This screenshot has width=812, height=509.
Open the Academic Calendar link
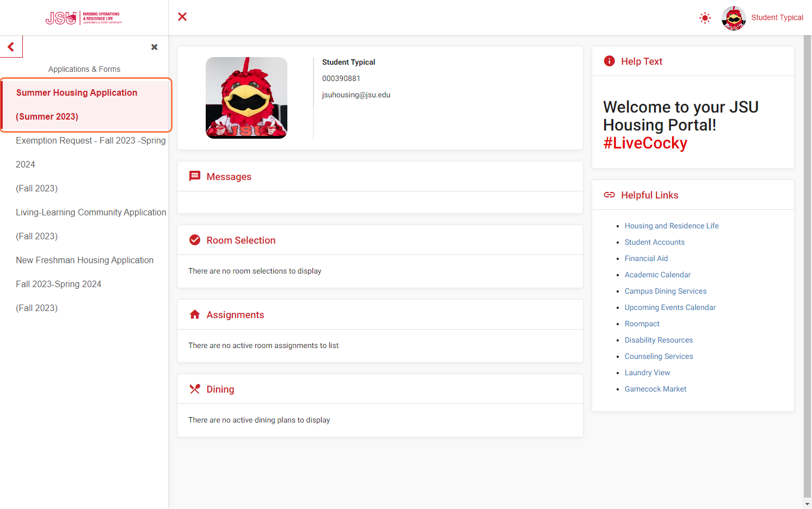(657, 275)
